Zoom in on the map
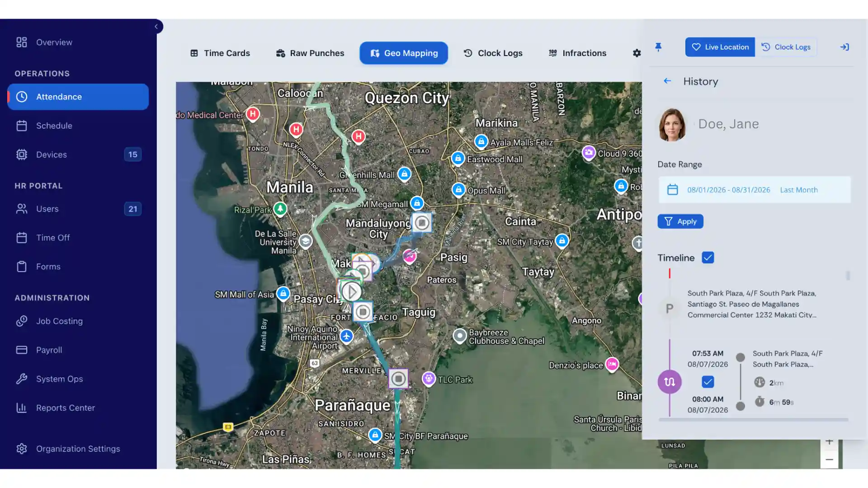 [829, 442]
